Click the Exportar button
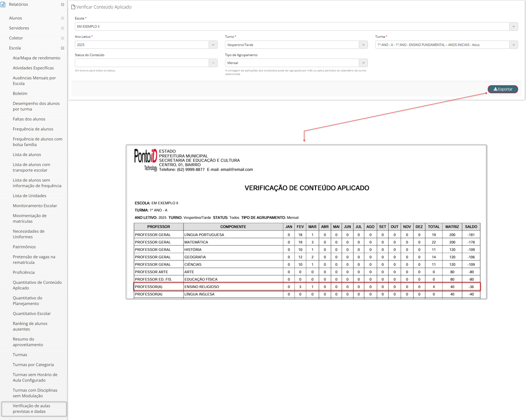 tap(503, 89)
